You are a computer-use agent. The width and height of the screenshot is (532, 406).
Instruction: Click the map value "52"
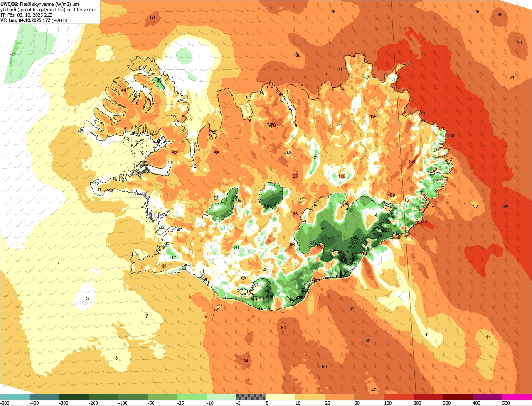175,153
